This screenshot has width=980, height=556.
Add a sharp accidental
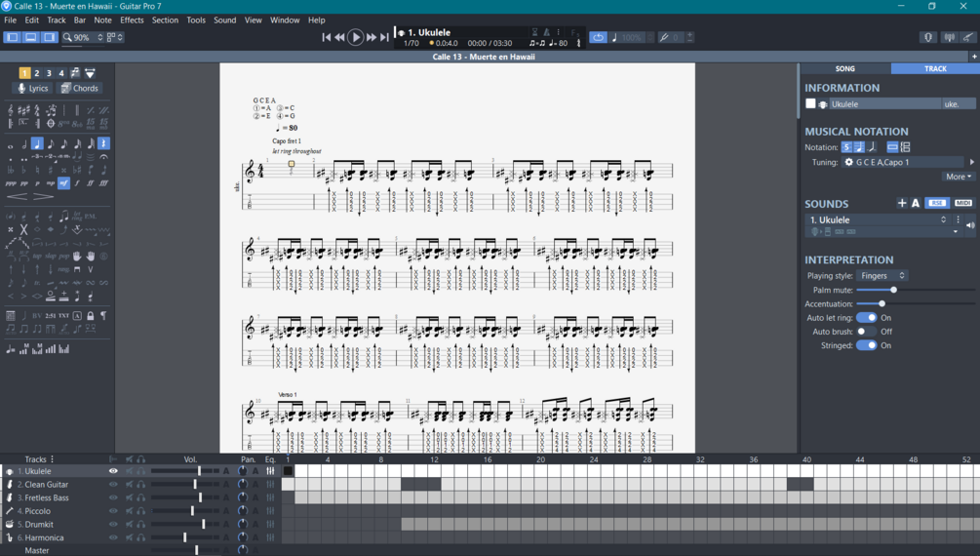pyautogui.click(x=51, y=170)
